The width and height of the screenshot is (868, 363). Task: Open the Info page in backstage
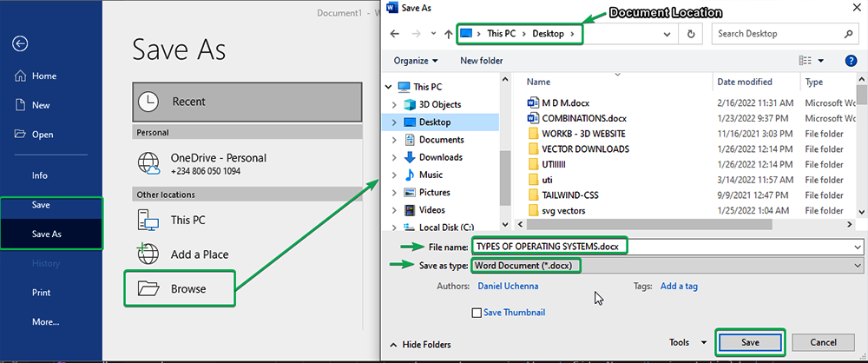point(40,175)
